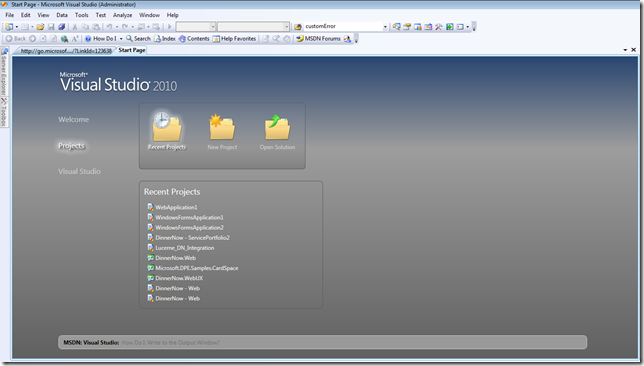Open Solution Explorer from the toolbar icon
This screenshot has height=366, width=644.
pos(396,27)
